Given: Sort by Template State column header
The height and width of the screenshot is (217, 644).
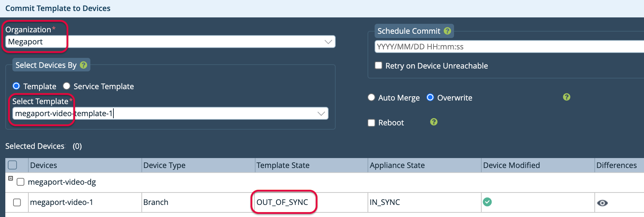Looking at the screenshot, I should pos(283,165).
